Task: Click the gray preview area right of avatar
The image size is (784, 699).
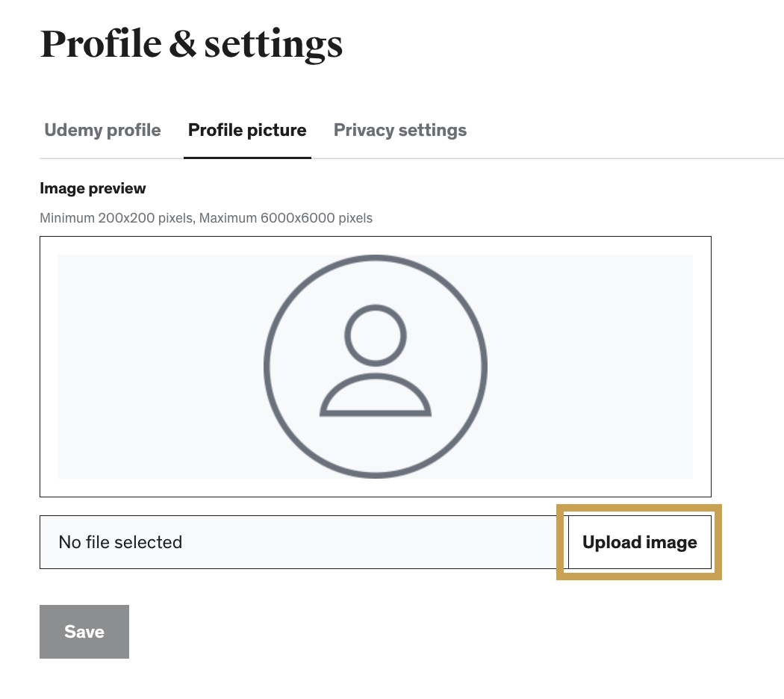Action: pyautogui.click(x=597, y=366)
